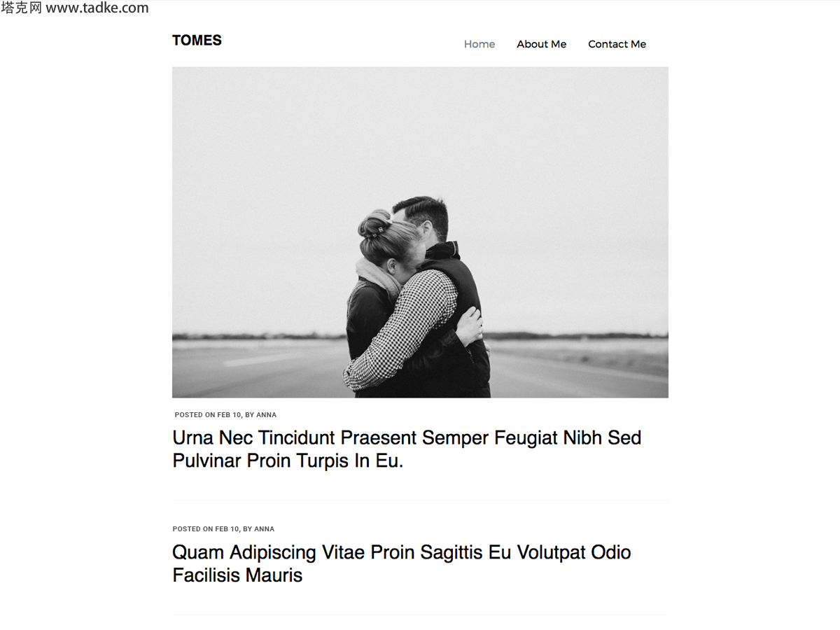The width and height of the screenshot is (840, 630).
Task: Click the Posted On label of the second post
Action: point(193,529)
